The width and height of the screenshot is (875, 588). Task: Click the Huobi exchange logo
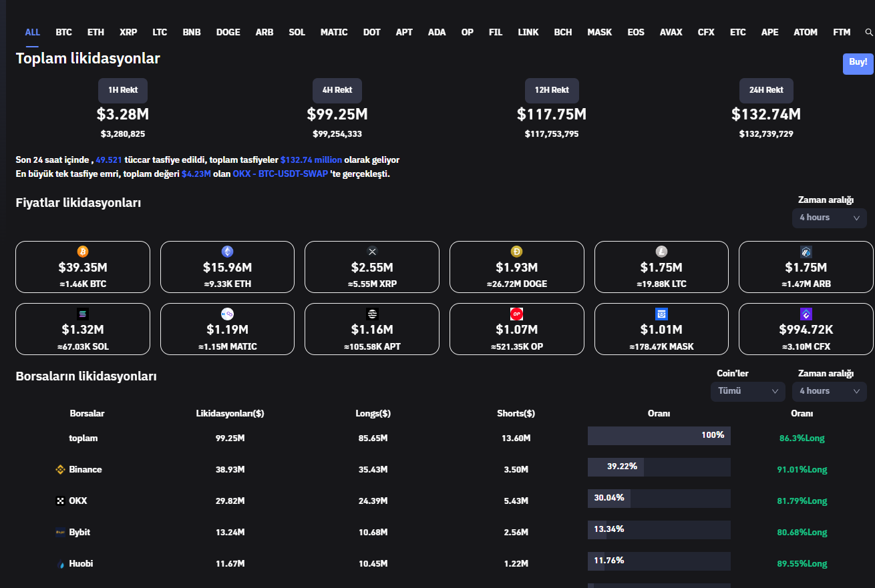click(60, 564)
